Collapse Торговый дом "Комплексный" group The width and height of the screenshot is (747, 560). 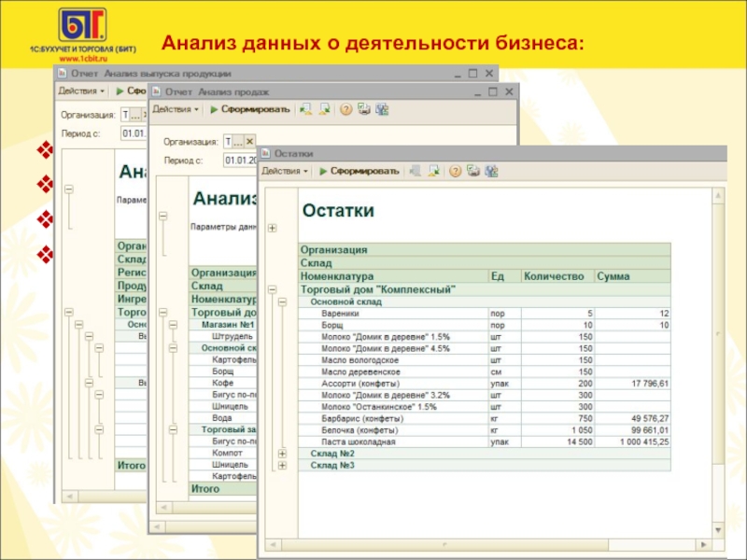pyautogui.click(x=272, y=290)
